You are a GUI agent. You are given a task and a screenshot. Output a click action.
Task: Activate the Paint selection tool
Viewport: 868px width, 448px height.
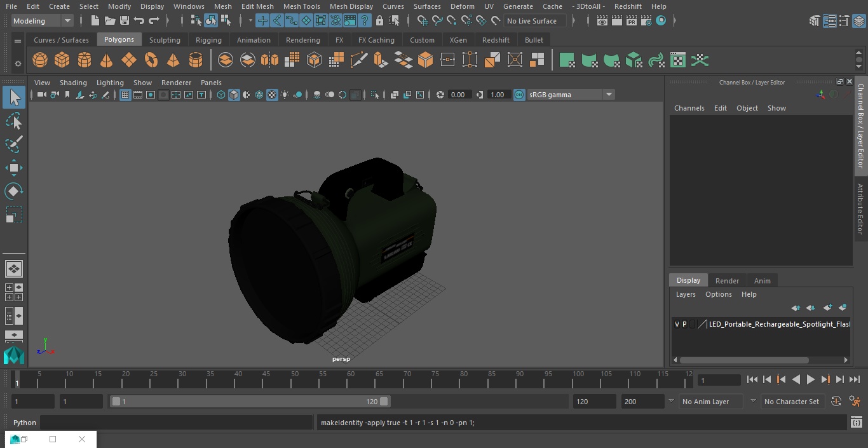(x=14, y=144)
